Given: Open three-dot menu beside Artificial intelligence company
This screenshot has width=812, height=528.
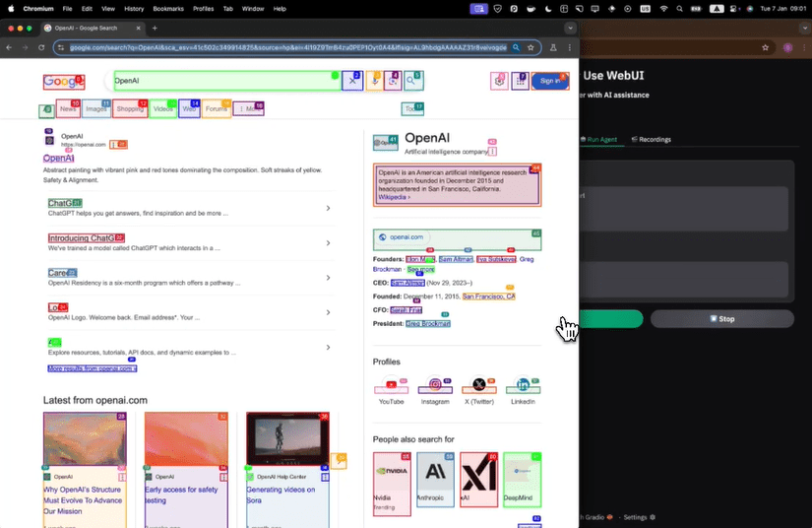Looking at the screenshot, I should click(492, 152).
